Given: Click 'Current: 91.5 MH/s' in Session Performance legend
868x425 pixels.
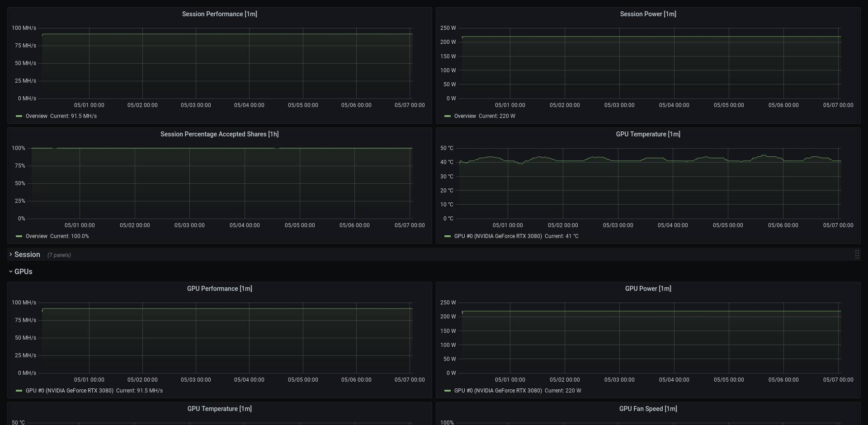Looking at the screenshot, I should click(x=74, y=116).
